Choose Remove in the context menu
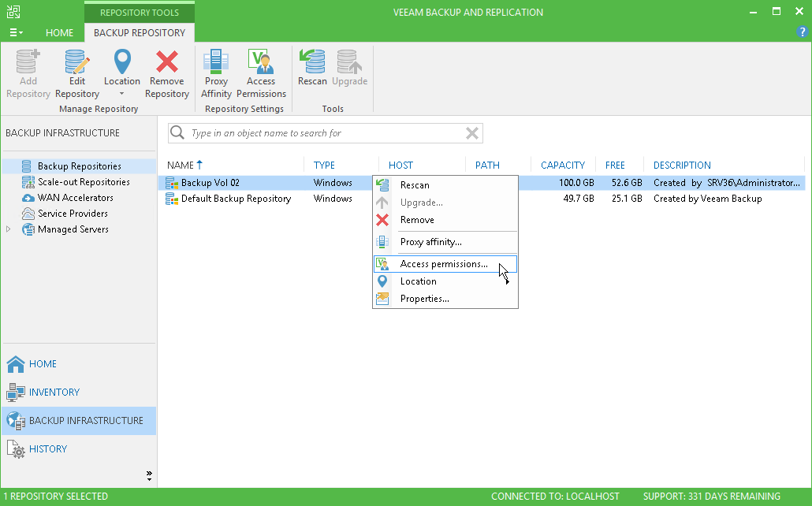This screenshot has width=812, height=506. [x=445, y=220]
